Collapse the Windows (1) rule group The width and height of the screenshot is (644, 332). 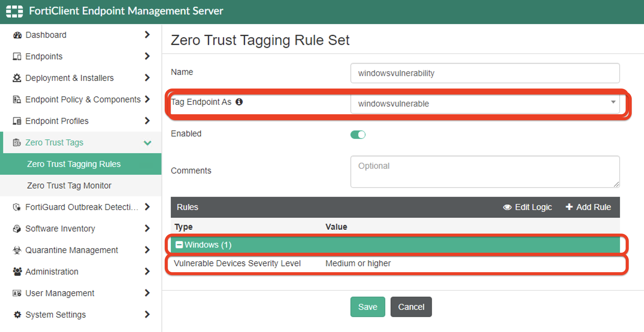click(178, 244)
